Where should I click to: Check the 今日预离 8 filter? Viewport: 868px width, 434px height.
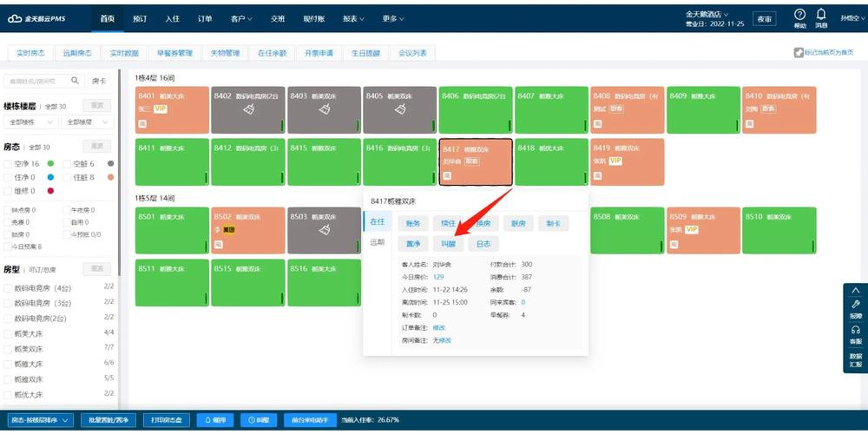[7, 247]
